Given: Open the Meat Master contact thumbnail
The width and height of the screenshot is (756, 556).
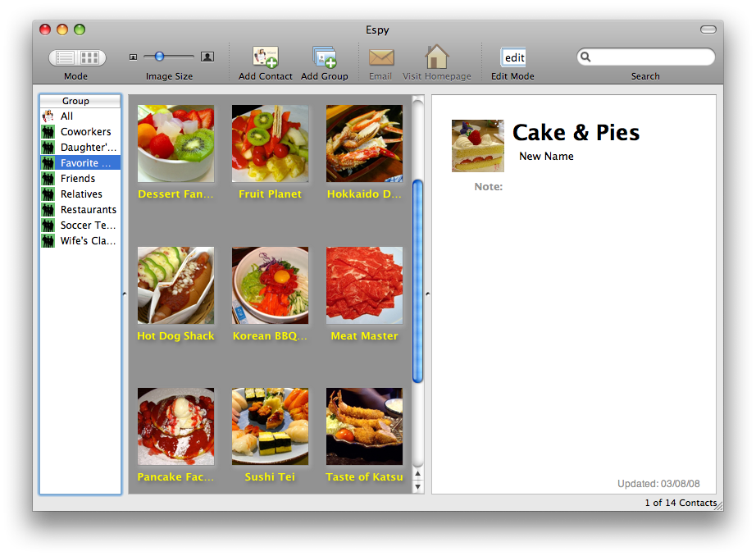Looking at the screenshot, I should click(365, 285).
